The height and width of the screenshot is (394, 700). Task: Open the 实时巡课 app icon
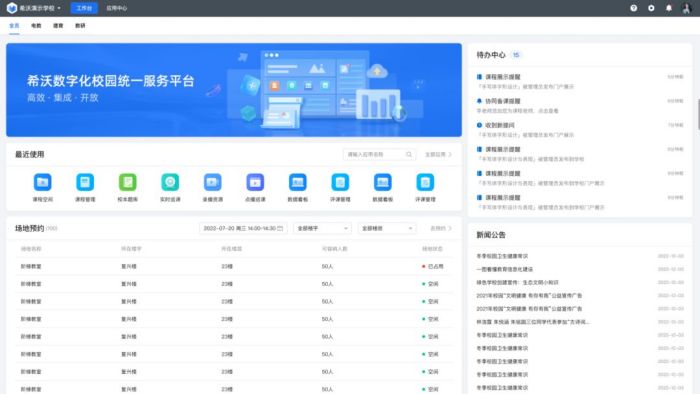(x=170, y=182)
